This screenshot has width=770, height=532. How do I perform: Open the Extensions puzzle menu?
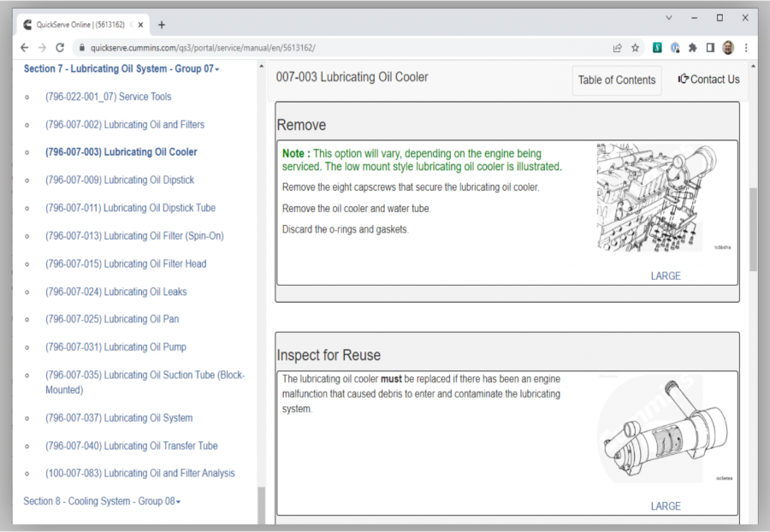coord(692,48)
